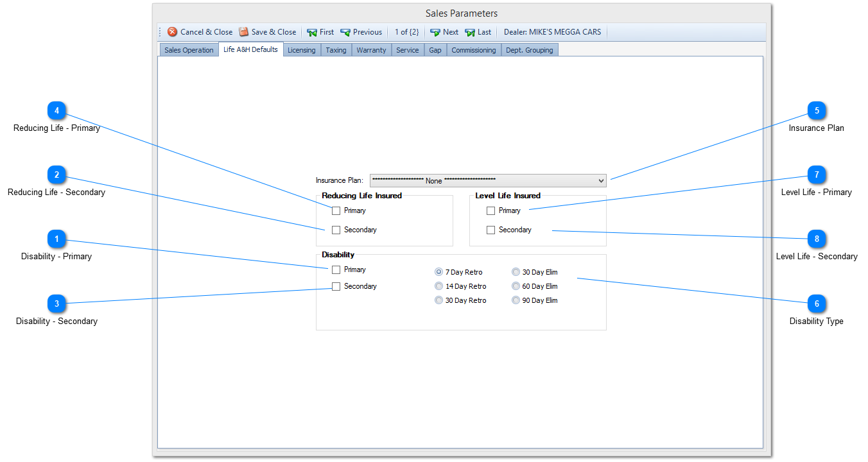The width and height of the screenshot is (868, 462).
Task: Click the First record arrow icon
Action: click(312, 32)
